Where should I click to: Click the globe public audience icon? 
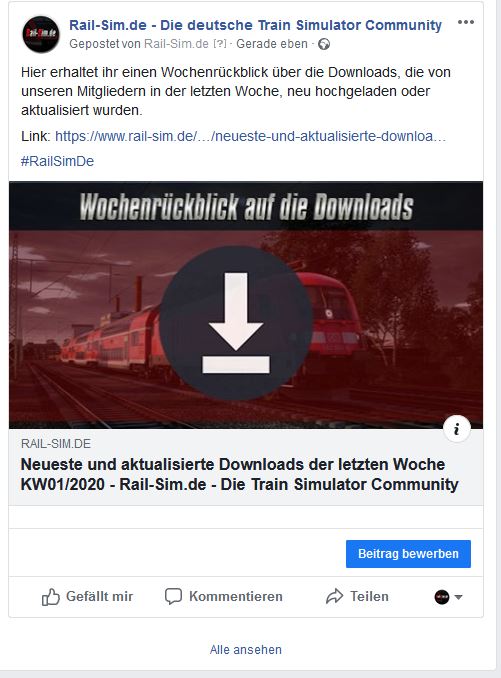click(x=324, y=44)
